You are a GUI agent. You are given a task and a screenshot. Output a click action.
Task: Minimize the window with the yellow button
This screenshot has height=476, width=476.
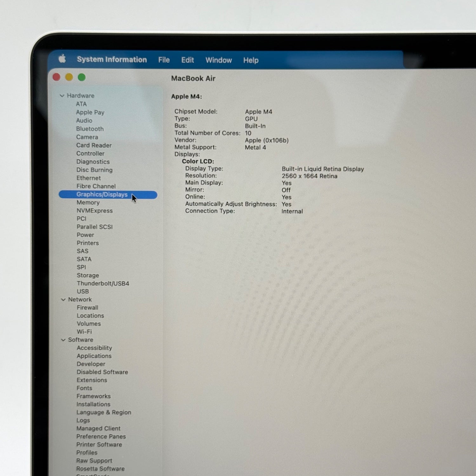click(69, 77)
